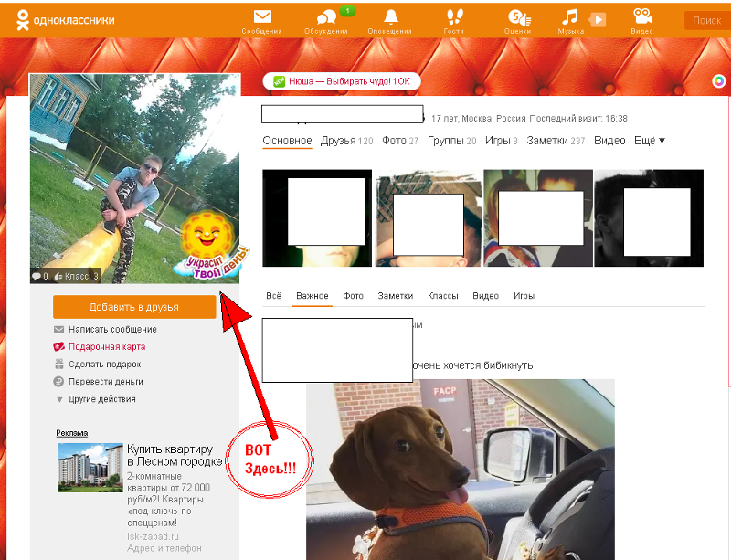Select the Фото feed filter
The height and width of the screenshot is (560, 731).
pyautogui.click(x=353, y=296)
